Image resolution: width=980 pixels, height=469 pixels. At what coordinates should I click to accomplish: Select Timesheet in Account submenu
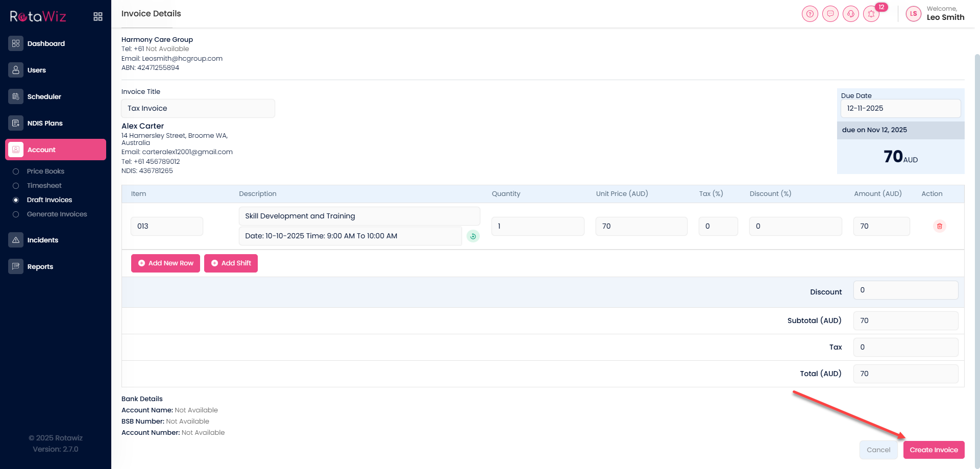(44, 186)
